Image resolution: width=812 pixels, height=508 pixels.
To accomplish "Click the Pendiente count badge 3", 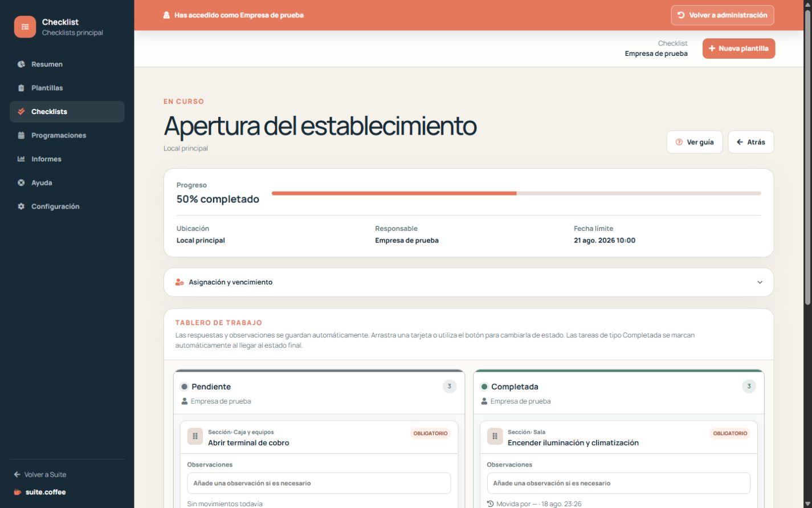I will [x=449, y=387].
